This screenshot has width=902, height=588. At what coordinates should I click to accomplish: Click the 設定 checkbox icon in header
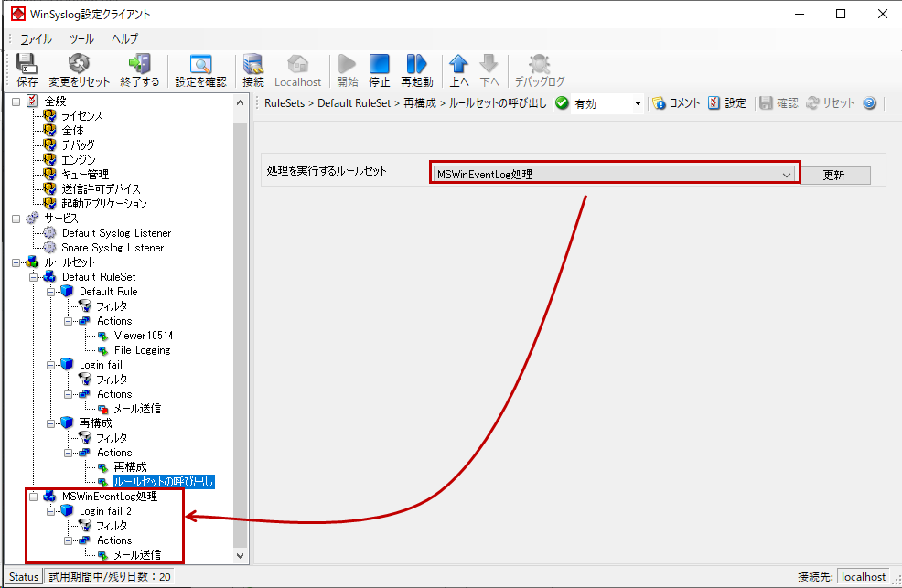pos(714,103)
